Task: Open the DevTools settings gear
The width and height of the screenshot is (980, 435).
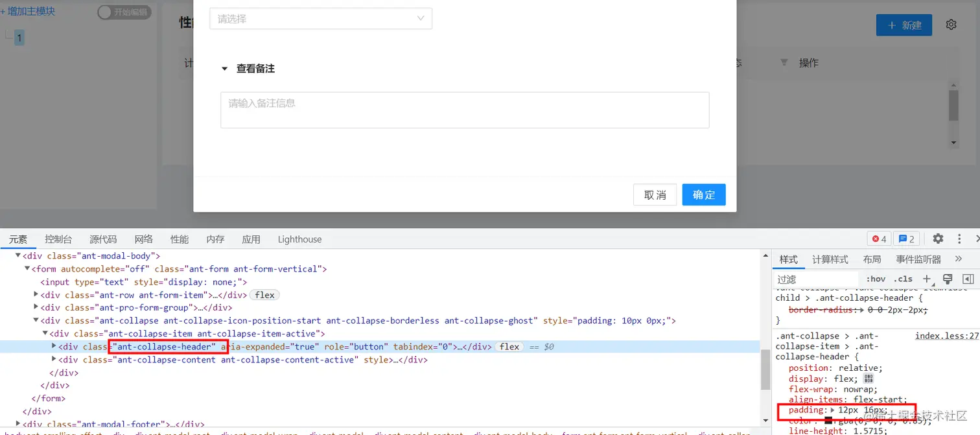Action: pyautogui.click(x=938, y=239)
